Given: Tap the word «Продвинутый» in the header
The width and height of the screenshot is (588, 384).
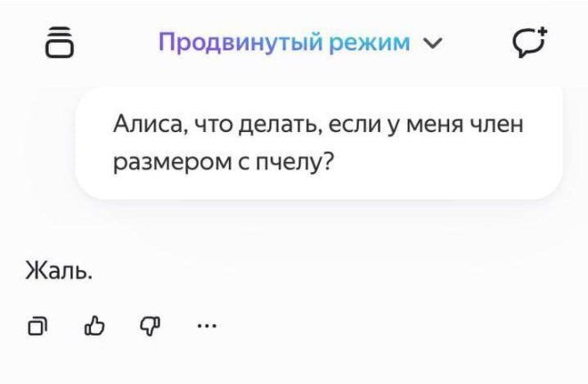Looking at the screenshot, I should (228, 42).
